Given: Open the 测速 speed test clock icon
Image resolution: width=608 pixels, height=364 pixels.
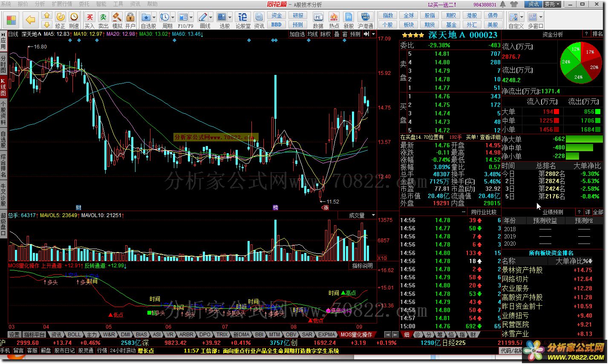Looking at the screenshot, I should coord(74,17).
